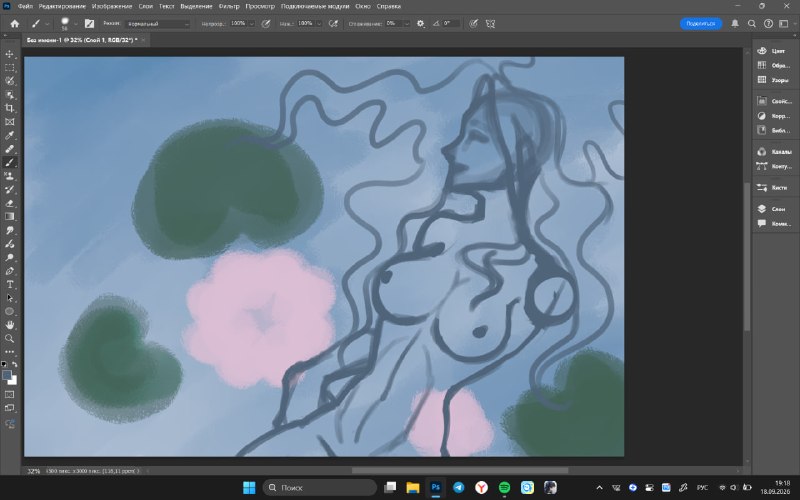Open the Фильтр menu
The width and height of the screenshot is (800, 500).
(229, 6)
